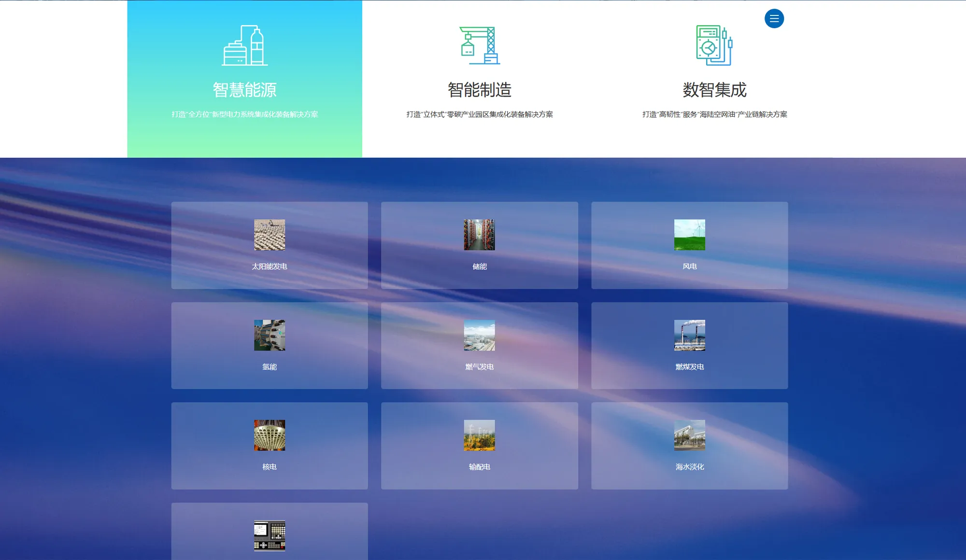The height and width of the screenshot is (560, 966).
Task: Open the 输配电 transmission thumbnail
Action: pos(479,435)
